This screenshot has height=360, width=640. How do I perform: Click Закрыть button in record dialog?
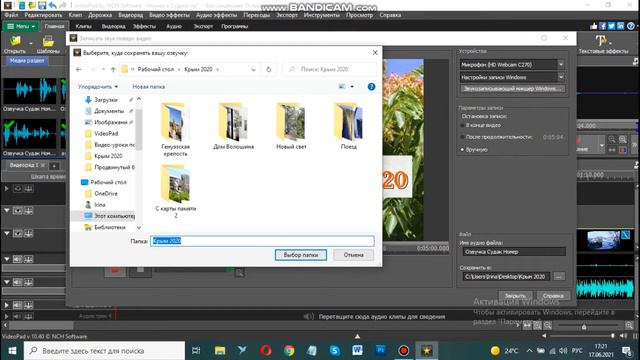[515, 296]
